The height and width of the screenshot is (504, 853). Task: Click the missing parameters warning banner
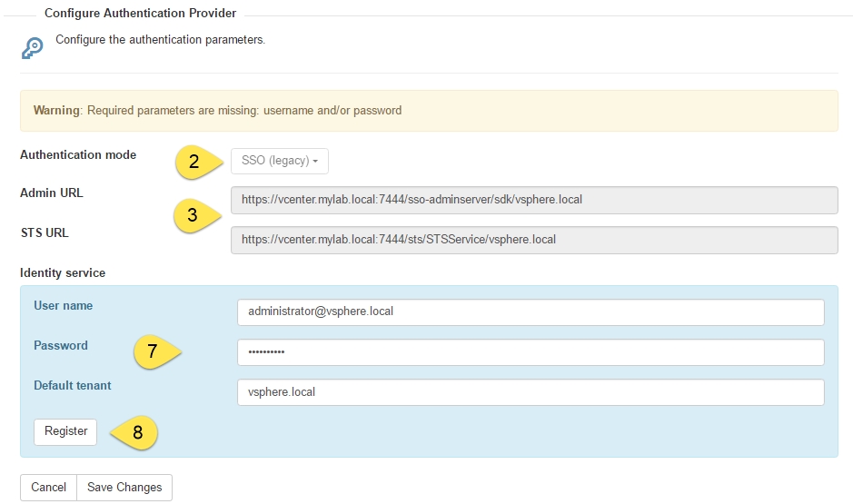point(429,111)
